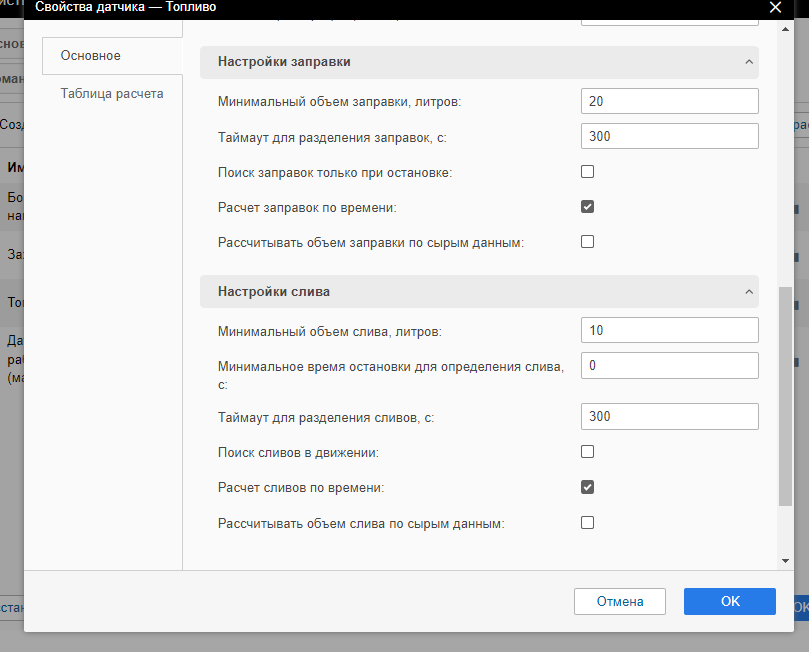This screenshot has height=652, width=809.
Task: Enable Поиск заправок только при остановке
Action: [x=588, y=172]
